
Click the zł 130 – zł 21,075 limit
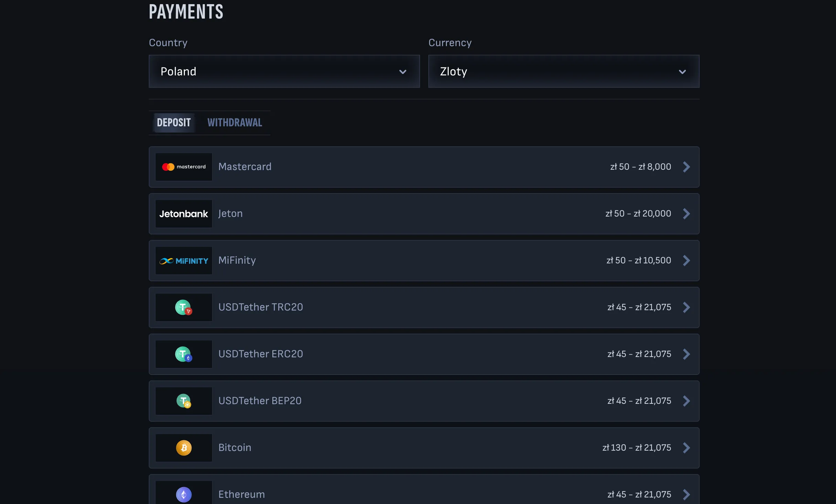point(637,448)
